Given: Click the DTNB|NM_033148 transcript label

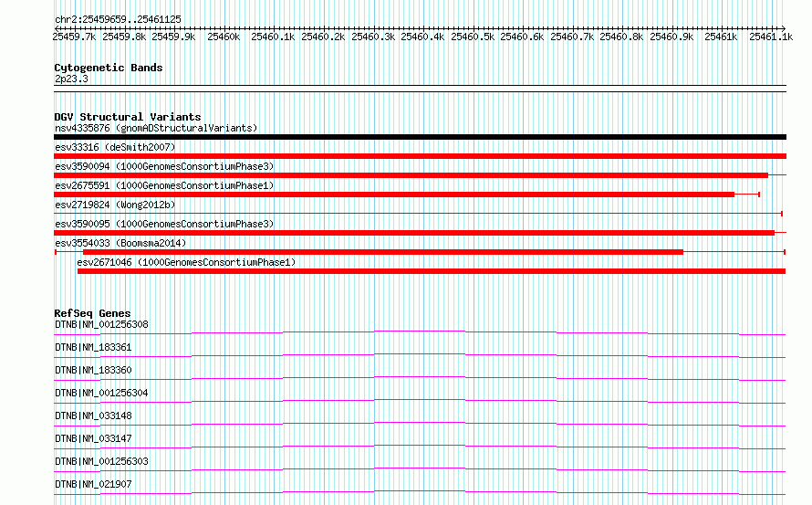Looking at the screenshot, I should [x=93, y=416].
